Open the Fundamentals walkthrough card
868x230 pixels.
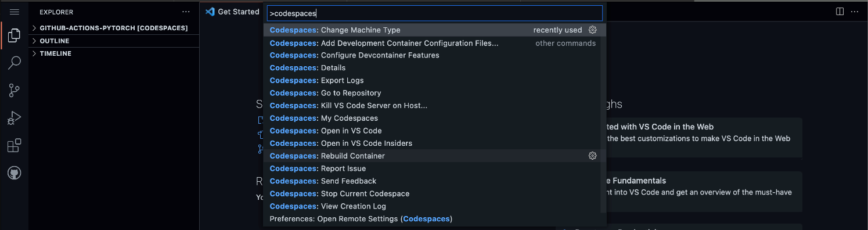coord(704,191)
